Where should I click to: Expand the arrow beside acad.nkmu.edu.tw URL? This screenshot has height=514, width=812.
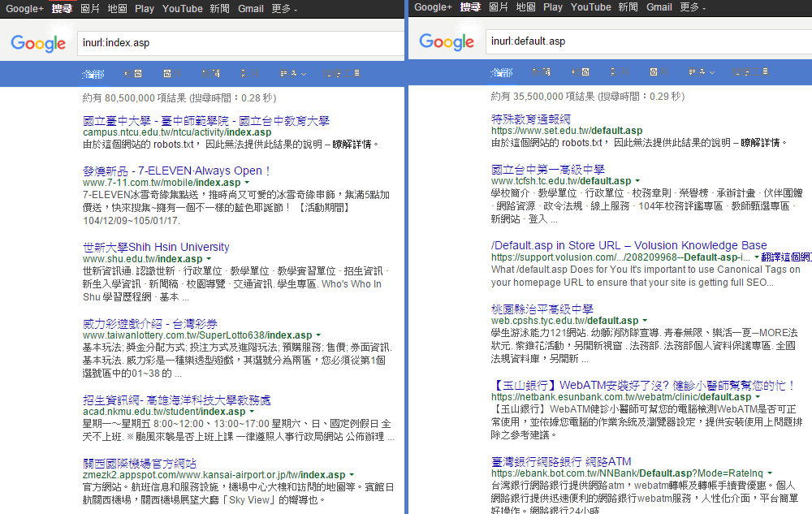(x=252, y=412)
